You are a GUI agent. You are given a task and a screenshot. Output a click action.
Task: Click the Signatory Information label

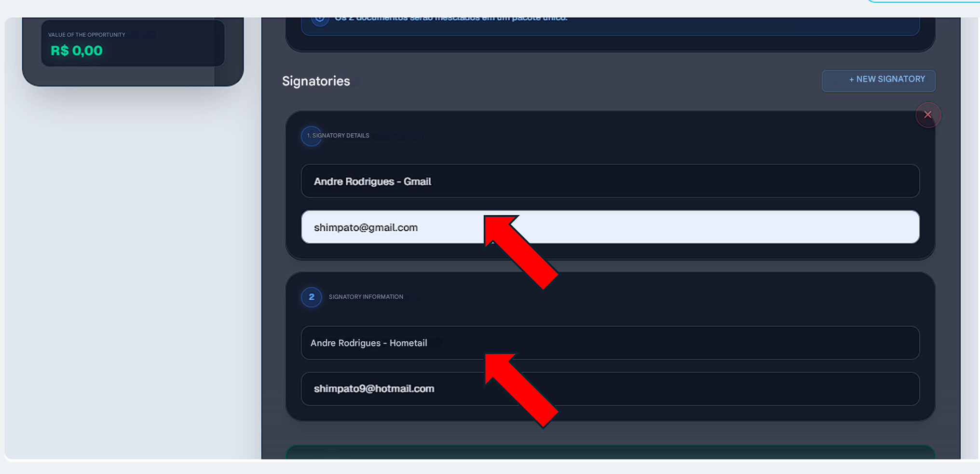pyautogui.click(x=366, y=297)
